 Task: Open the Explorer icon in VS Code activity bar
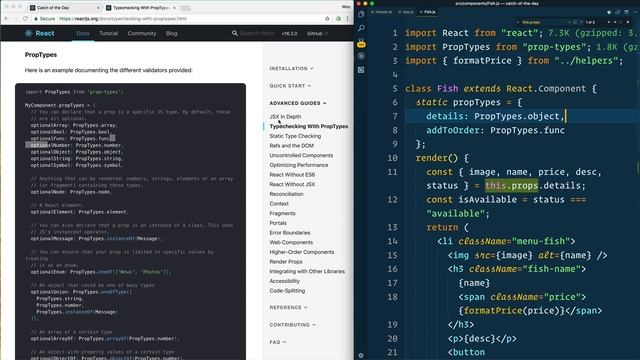coord(361,14)
